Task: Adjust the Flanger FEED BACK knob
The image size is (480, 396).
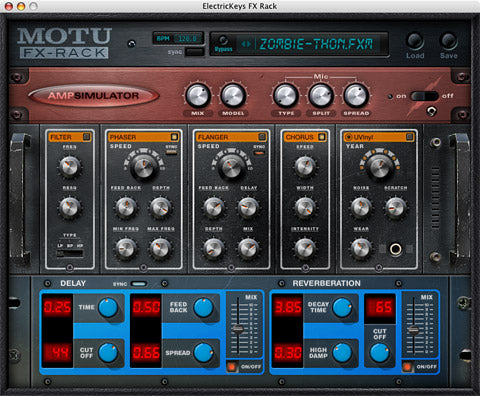Action: tap(214, 207)
